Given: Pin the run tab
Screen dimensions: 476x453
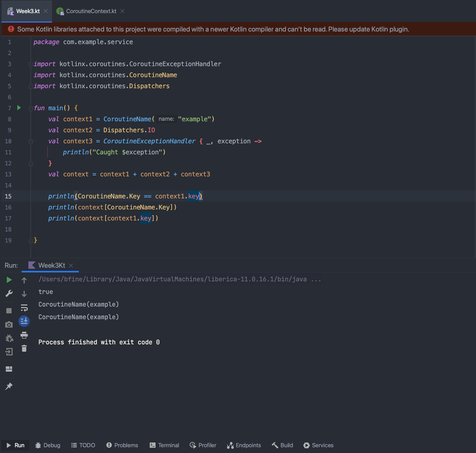Looking at the screenshot, I should click(x=9, y=386).
